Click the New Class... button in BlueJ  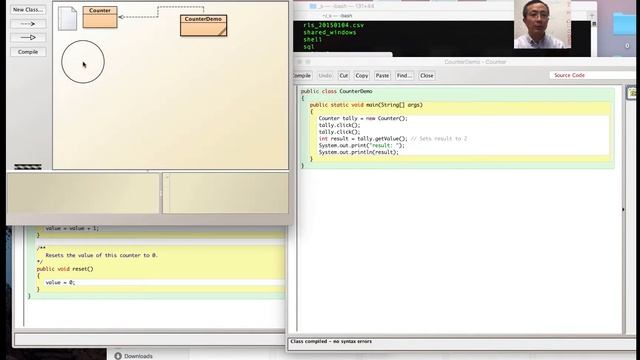click(x=28, y=9)
